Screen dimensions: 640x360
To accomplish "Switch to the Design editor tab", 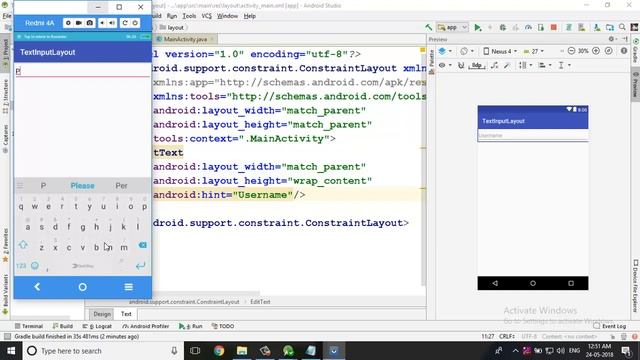I will point(102,314).
